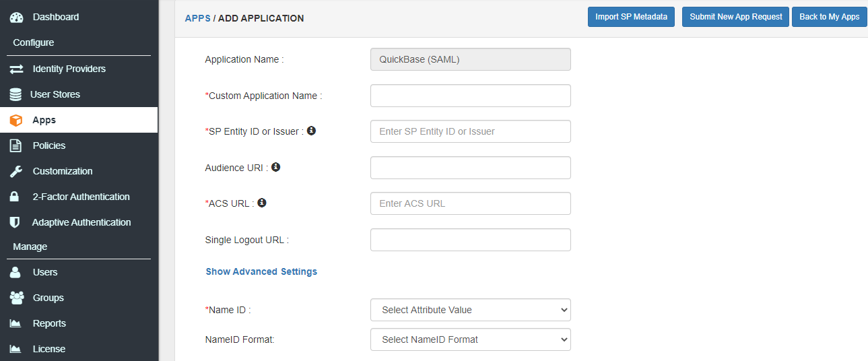Click the Identity Providers arrows icon
The image size is (868, 361).
(x=16, y=69)
